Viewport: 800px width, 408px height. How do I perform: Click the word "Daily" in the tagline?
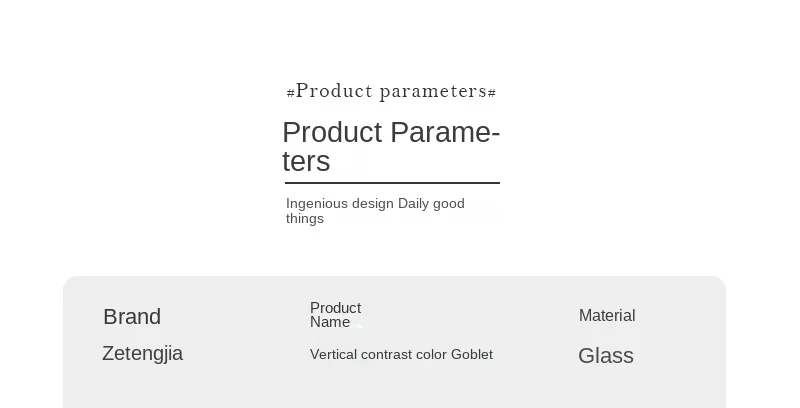point(413,203)
